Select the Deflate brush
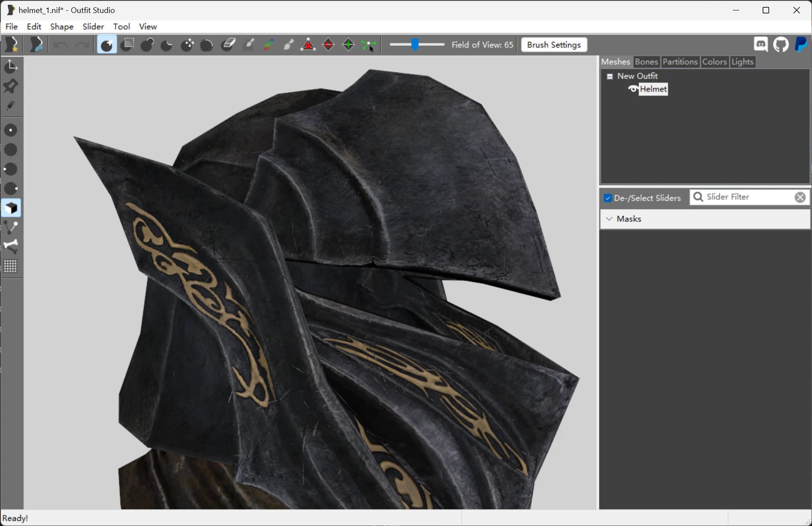This screenshot has width=812, height=526. pyautogui.click(x=166, y=45)
